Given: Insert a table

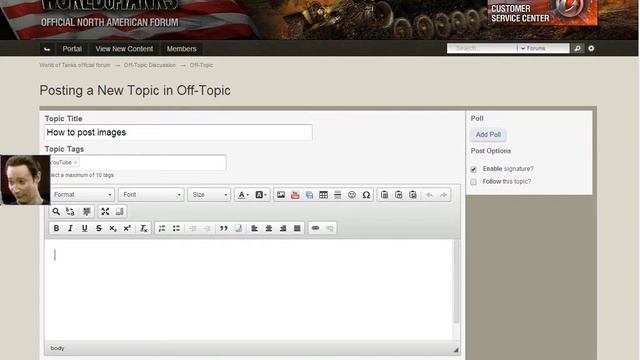Looking at the screenshot, I should [323, 195].
